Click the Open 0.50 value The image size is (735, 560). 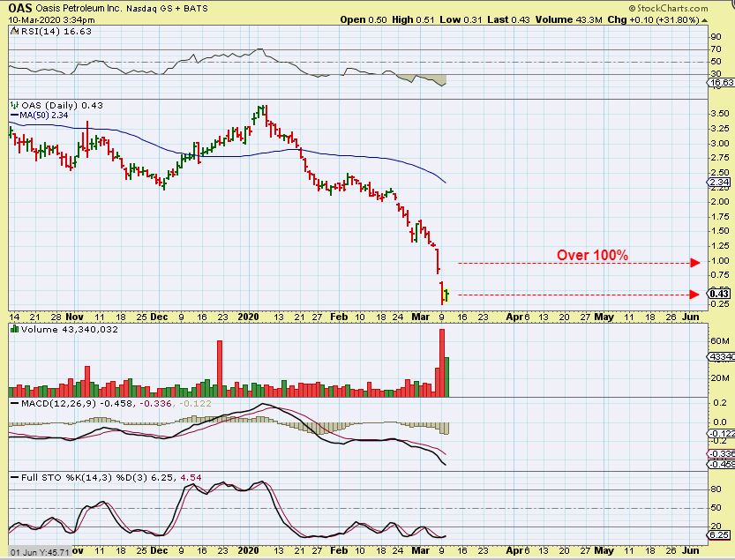coord(364,19)
